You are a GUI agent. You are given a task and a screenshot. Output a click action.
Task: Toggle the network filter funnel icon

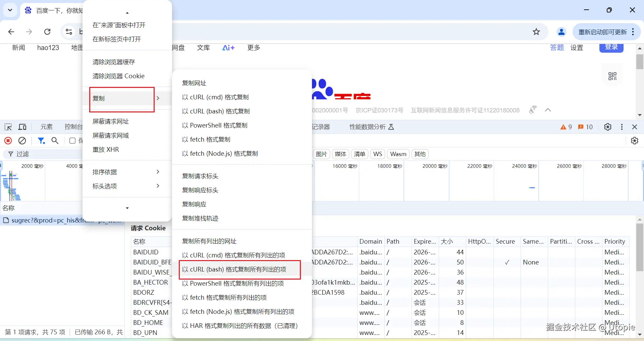coord(41,141)
